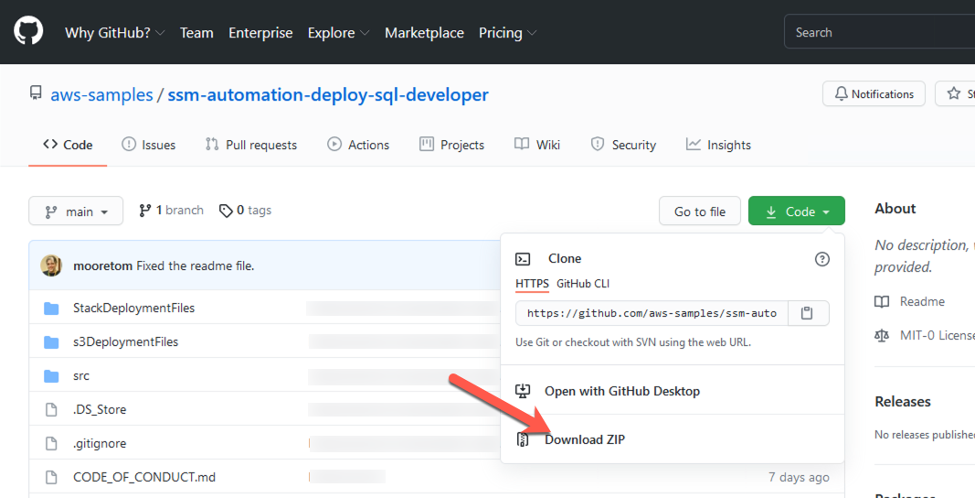Click folder icon beside src
The height and width of the screenshot is (499, 977).
pyautogui.click(x=52, y=376)
